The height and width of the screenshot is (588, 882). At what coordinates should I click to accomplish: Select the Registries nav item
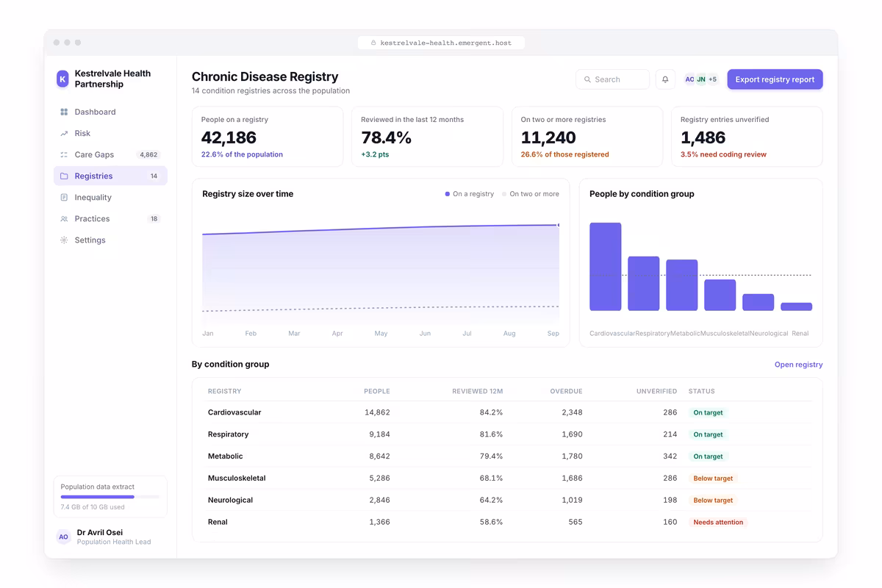[110, 176]
